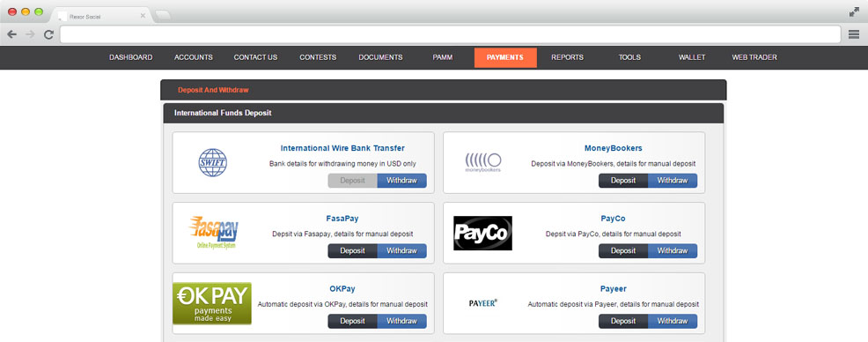Click the green macOS zoom window button
The image size is (868, 342).
[39, 11]
